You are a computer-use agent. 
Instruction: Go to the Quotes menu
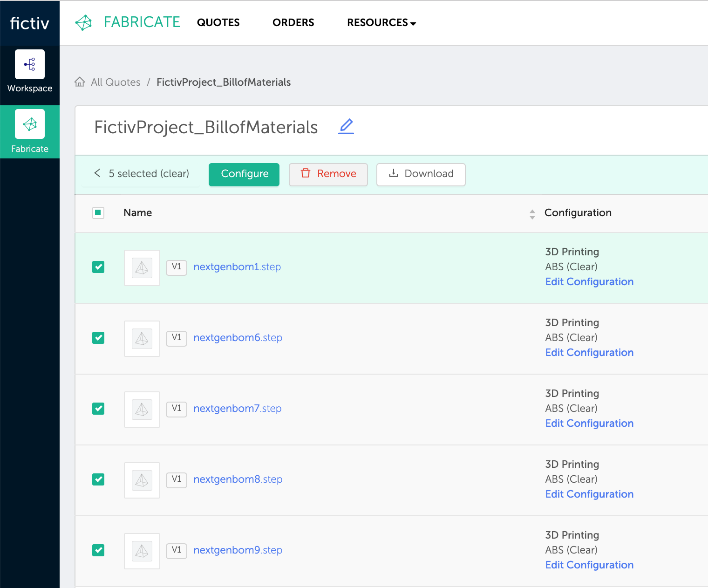pyautogui.click(x=218, y=22)
